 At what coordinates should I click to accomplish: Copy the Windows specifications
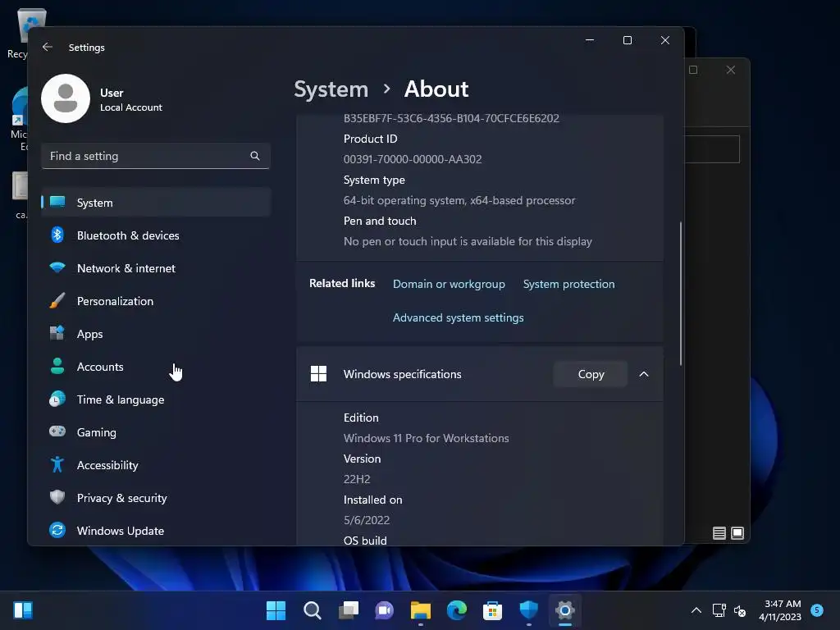(x=591, y=374)
